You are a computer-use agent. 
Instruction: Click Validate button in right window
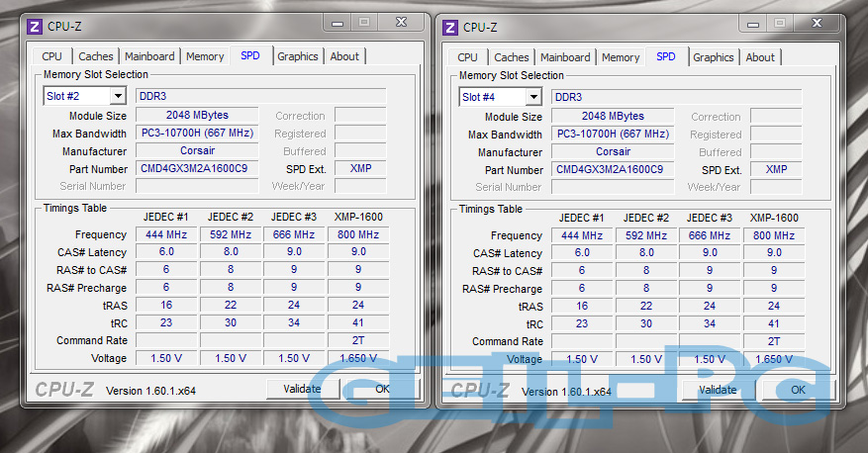(x=718, y=390)
